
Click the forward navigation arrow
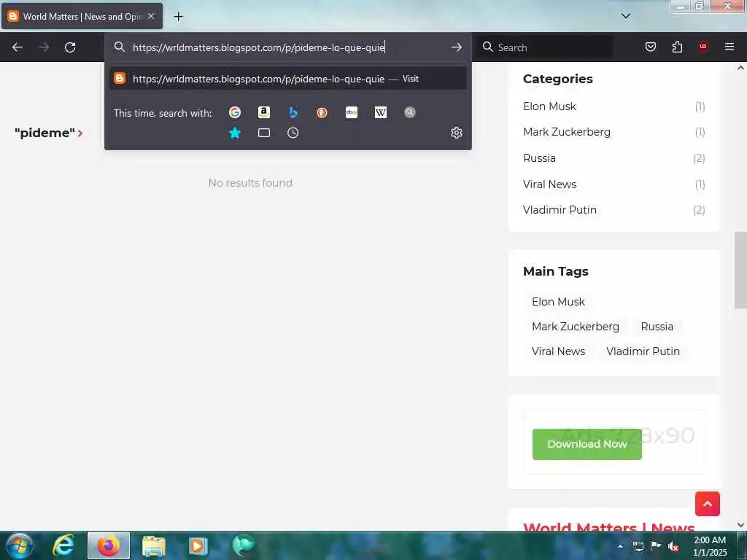point(44,47)
